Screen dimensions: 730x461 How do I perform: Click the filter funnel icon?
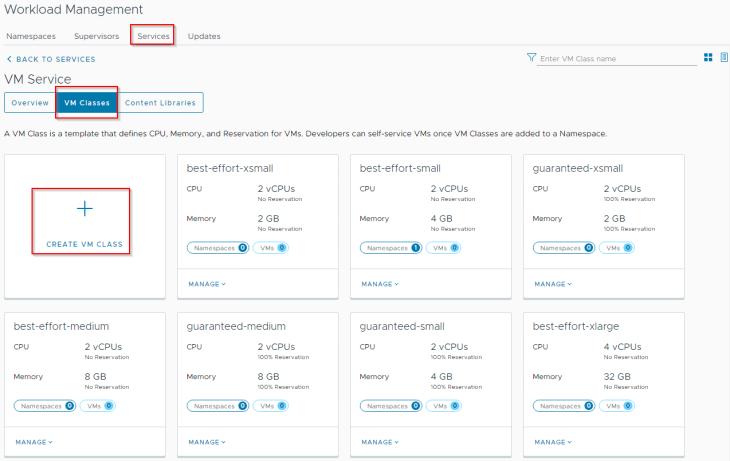[x=531, y=57]
